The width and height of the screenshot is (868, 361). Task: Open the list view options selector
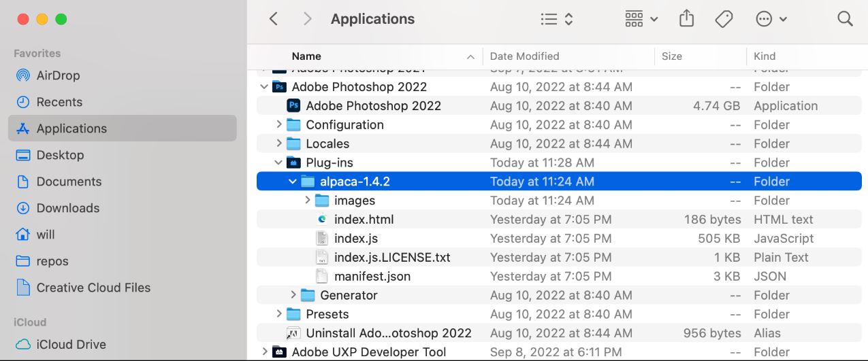(x=556, y=19)
